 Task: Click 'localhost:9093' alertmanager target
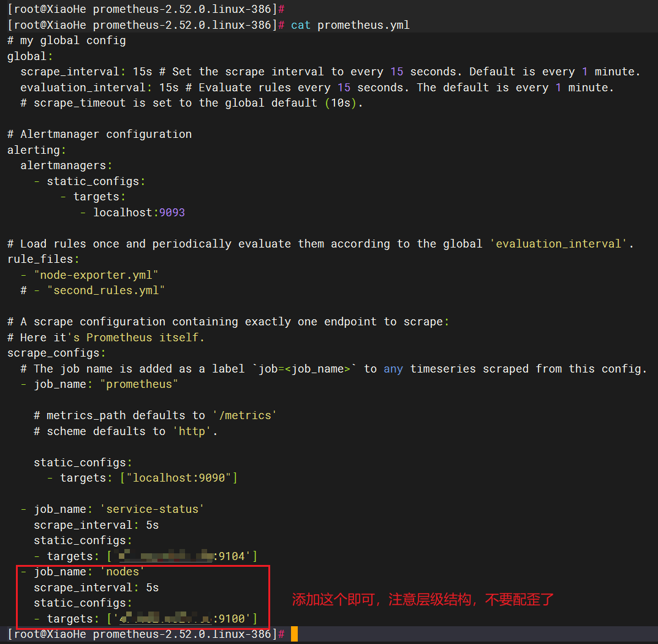tap(139, 213)
